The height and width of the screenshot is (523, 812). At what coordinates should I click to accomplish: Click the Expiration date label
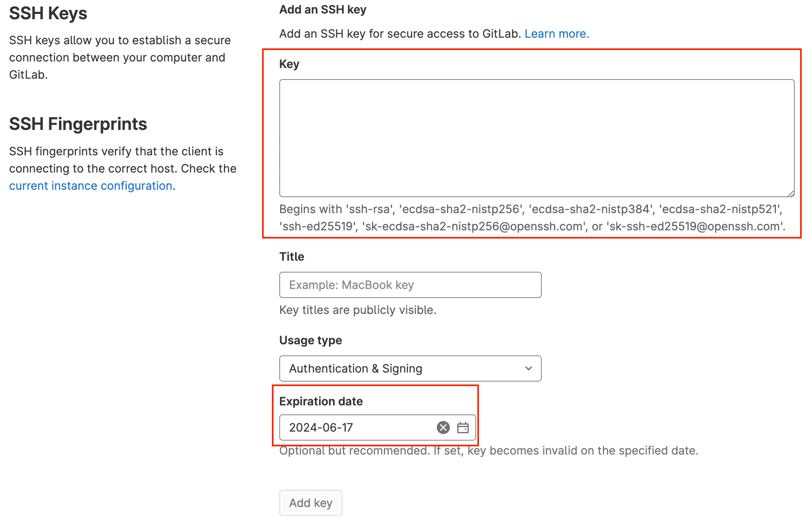point(321,401)
